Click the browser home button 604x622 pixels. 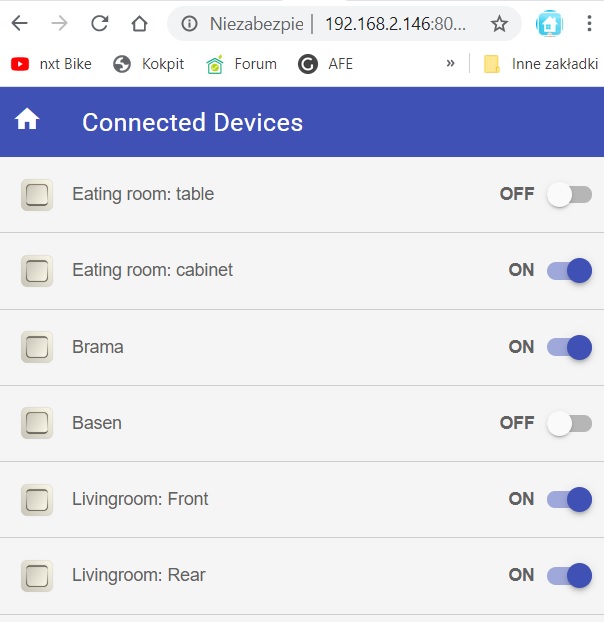(x=139, y=23)
